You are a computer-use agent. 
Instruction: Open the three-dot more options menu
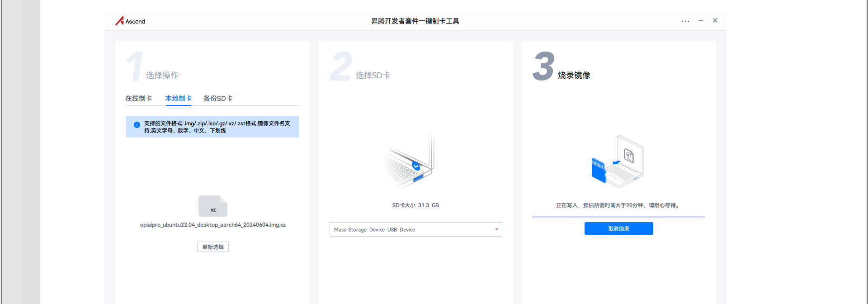click(685, 21)
